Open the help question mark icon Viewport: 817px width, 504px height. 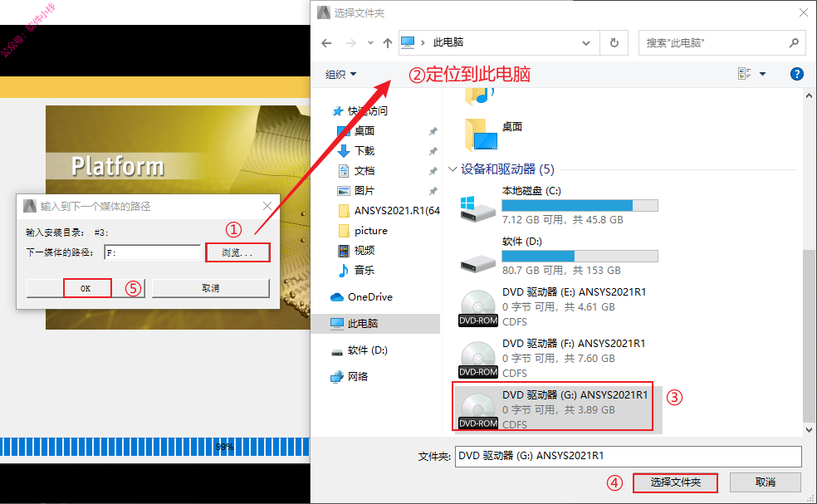tap(797, 74)
